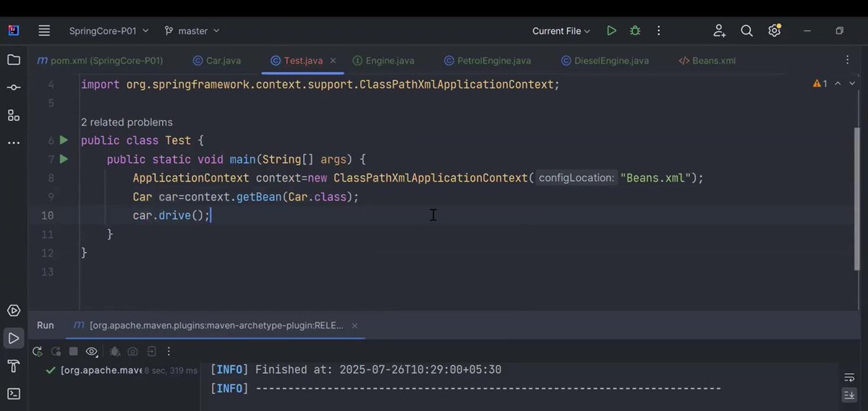This screenshot has width=868, height=411.
Task: Open more run actions next to debug
Action: [658, 31]
